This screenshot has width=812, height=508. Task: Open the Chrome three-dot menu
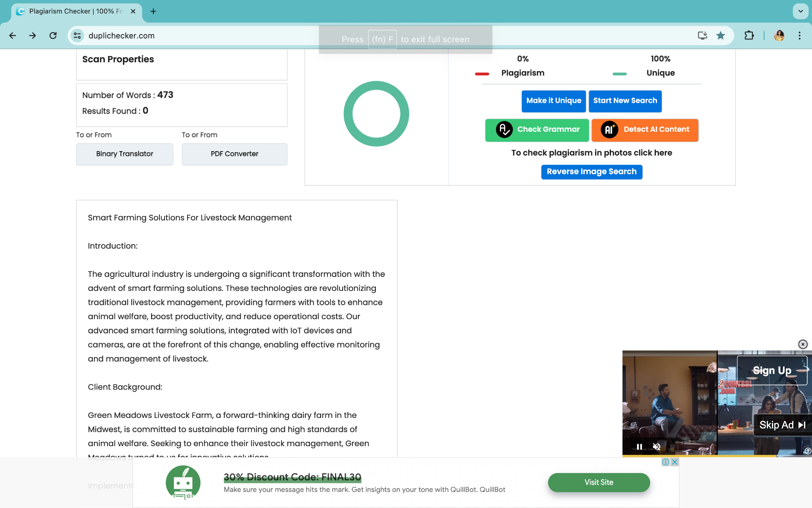pos(800,35)
